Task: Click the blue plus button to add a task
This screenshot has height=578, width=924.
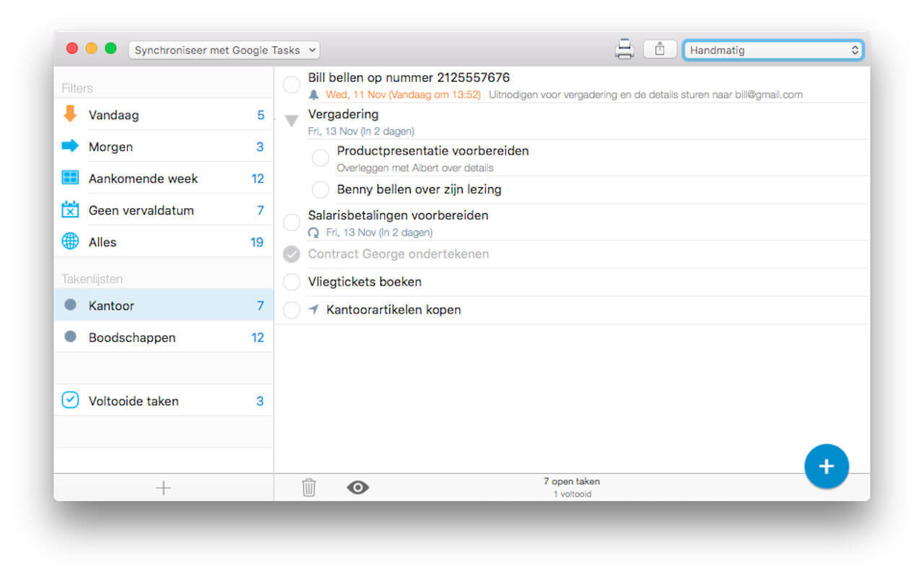Action: pos(826,466)
